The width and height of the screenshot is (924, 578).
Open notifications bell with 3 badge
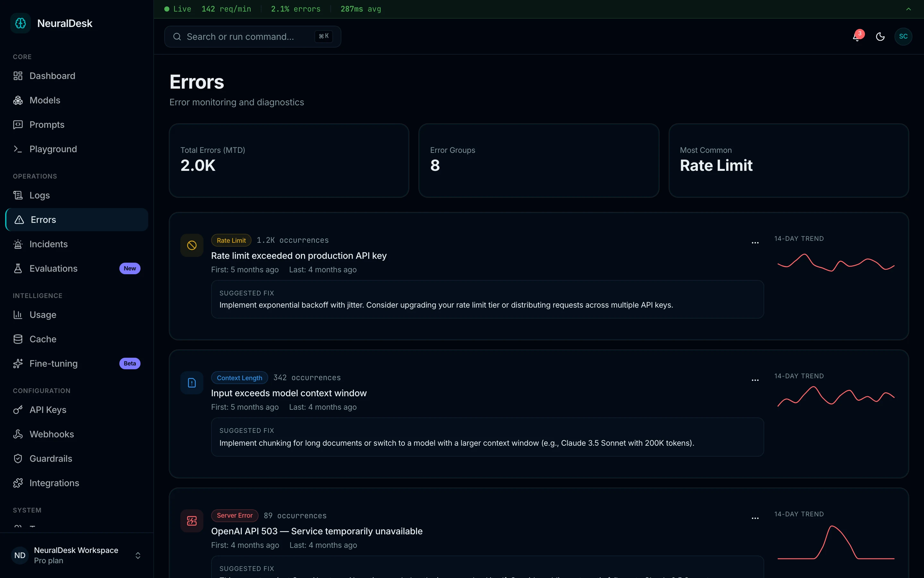857,36
